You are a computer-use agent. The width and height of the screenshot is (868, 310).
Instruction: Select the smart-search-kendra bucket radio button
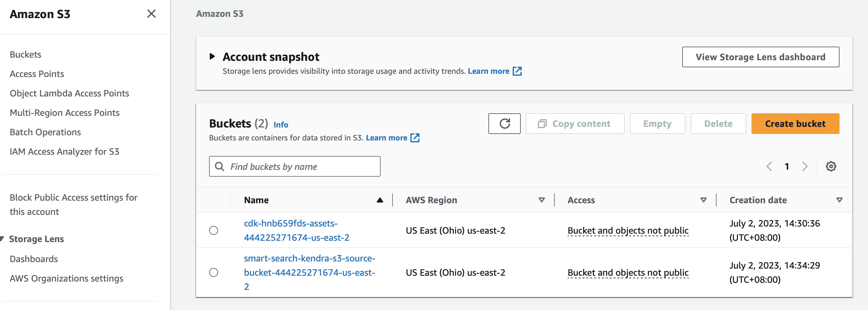(x=214, y=272)
